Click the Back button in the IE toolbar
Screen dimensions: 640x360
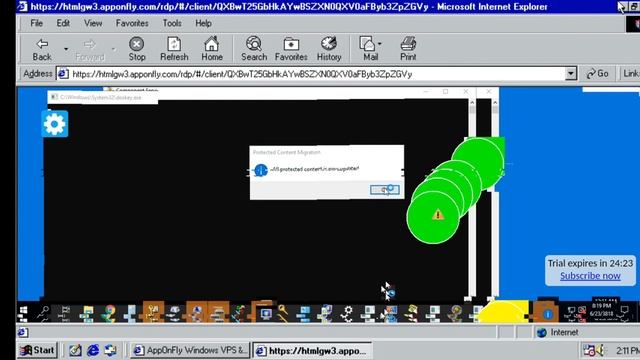(42, 49)
